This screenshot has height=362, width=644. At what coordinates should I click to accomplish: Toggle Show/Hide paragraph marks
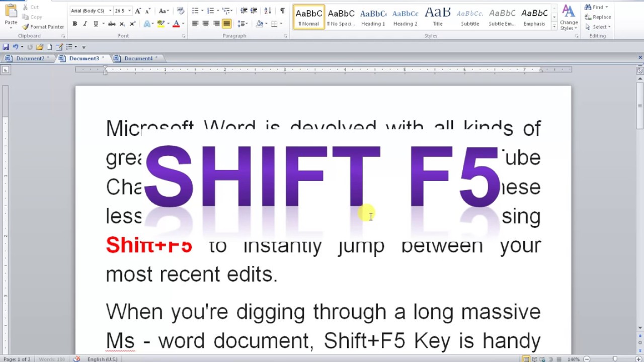(x=282, y=11)
